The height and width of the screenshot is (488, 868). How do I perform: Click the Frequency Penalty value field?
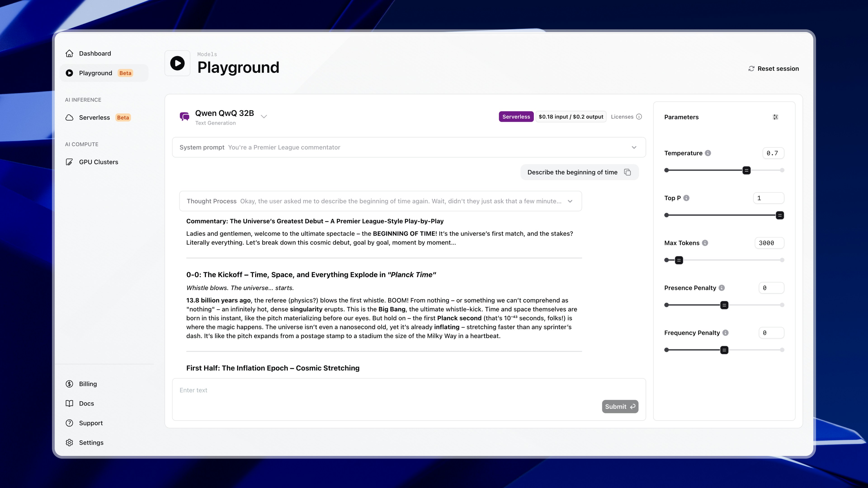(771, 333)
